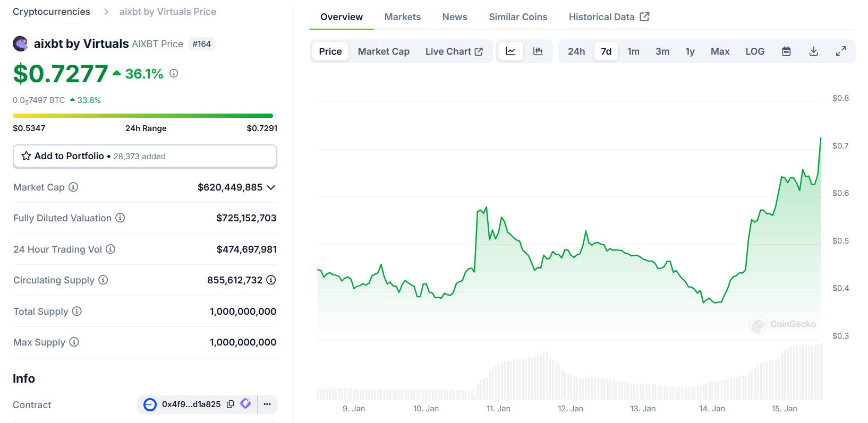Download chart data icon
Image resolution: width=868 pixels, height=423 pixels.
(x=813, y=51)
